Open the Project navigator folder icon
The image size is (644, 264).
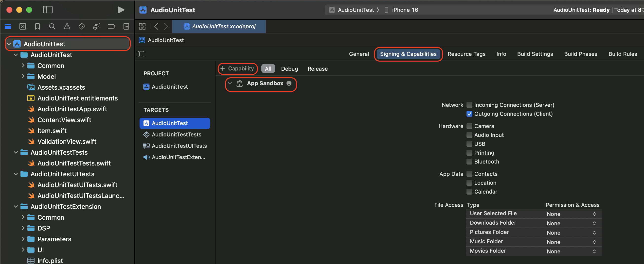8,26
